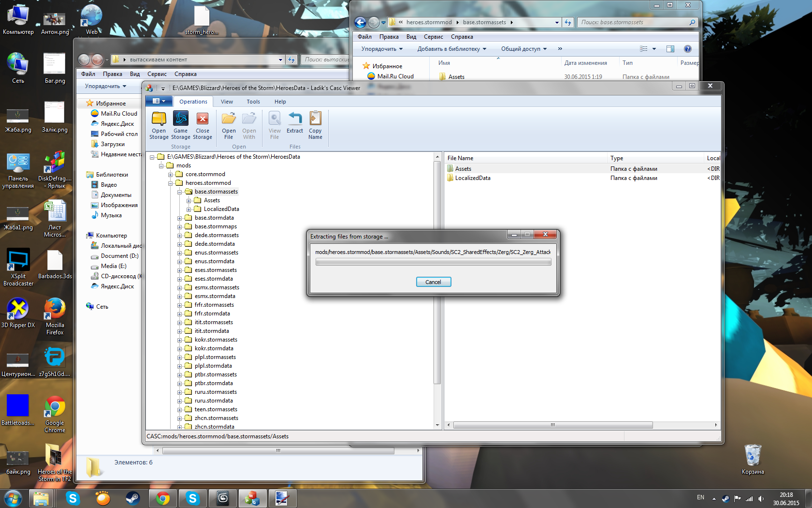
Task: Expand the enus.stormassets tree node
Action: [180, 253]
